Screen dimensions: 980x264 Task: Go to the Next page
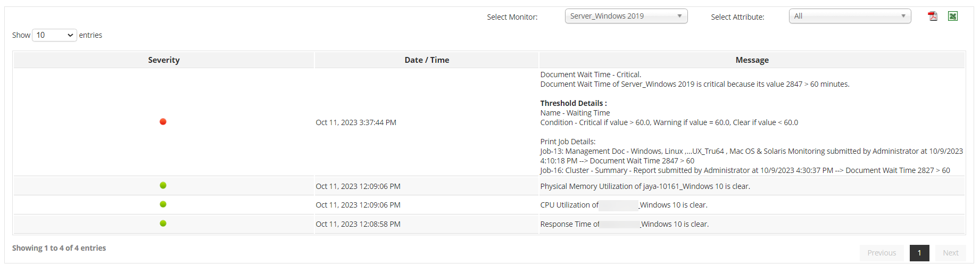pos(950,253)
